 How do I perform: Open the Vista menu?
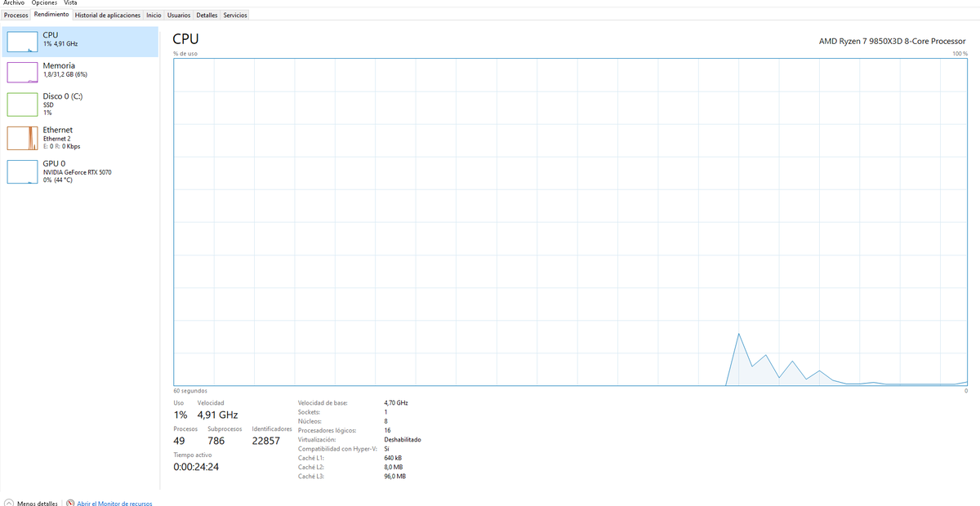[x=70, y=3]
